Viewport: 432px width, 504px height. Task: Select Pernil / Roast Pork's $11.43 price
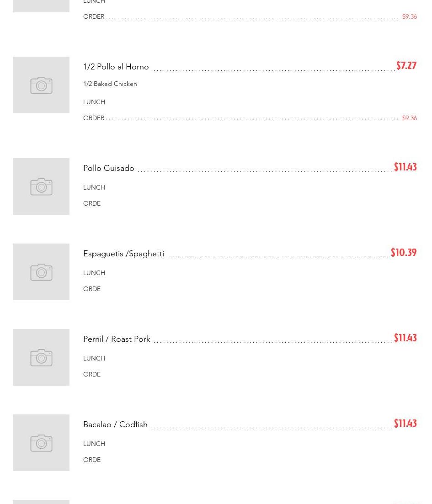(405, 338)
